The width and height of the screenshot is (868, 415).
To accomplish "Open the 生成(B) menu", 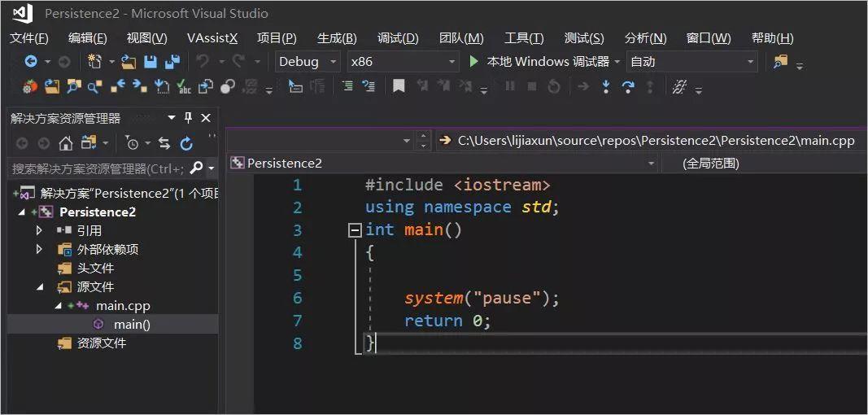I will tap(337, 38).
